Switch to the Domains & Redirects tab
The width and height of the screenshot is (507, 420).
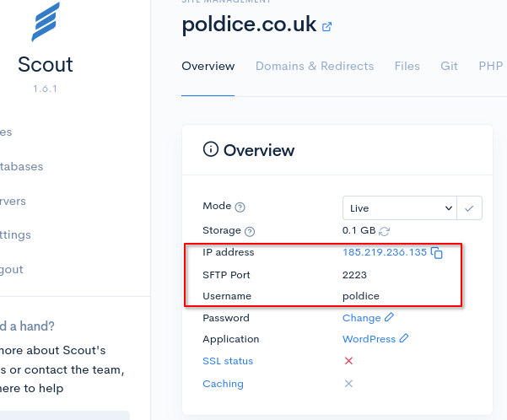[x=315, y=66]
